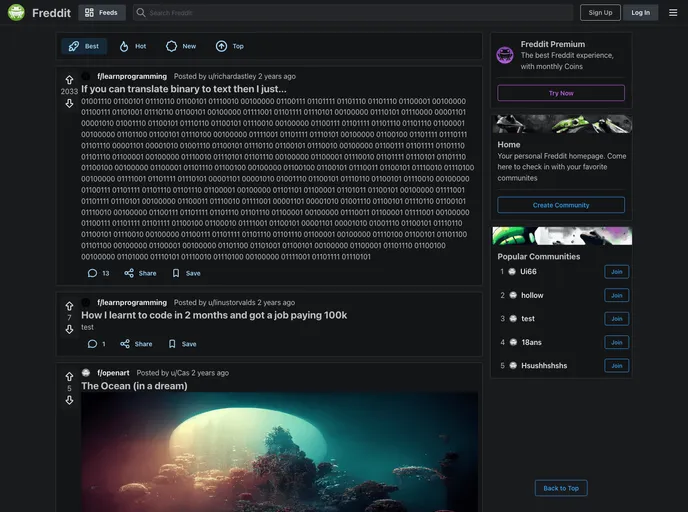Focus the Search Freddit field
The width and height of the screenshot is (688, 512).
coord(353,13)
